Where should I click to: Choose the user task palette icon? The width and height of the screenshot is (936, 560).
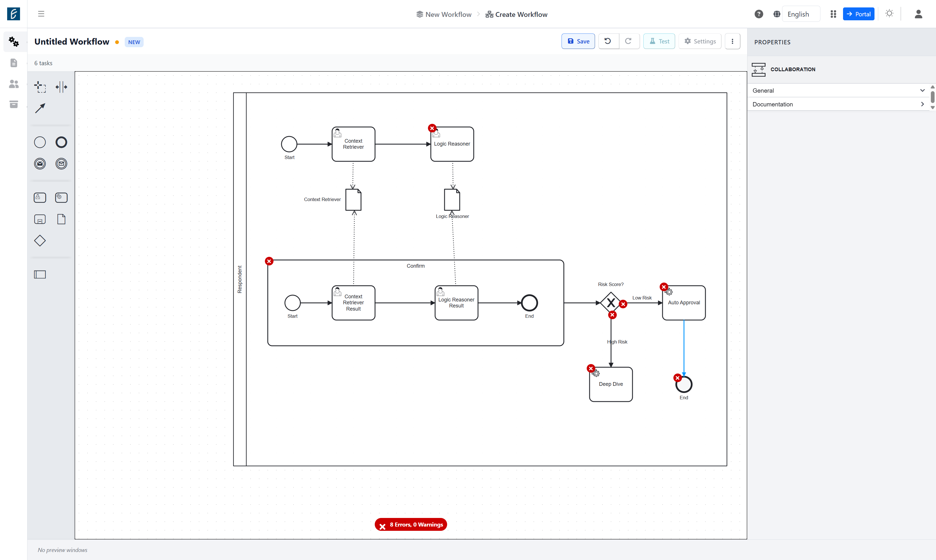pos(40,197)
